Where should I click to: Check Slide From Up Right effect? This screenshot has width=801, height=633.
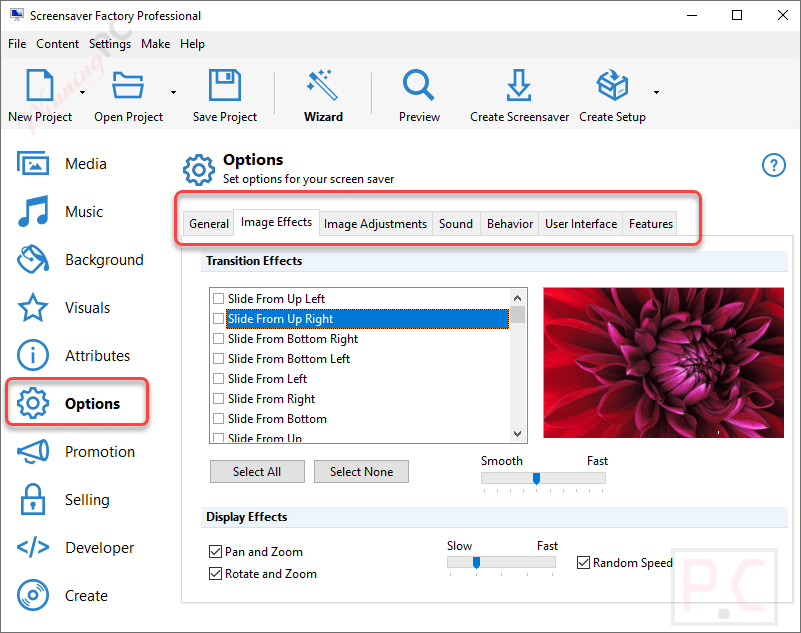[x=218, y=318]
